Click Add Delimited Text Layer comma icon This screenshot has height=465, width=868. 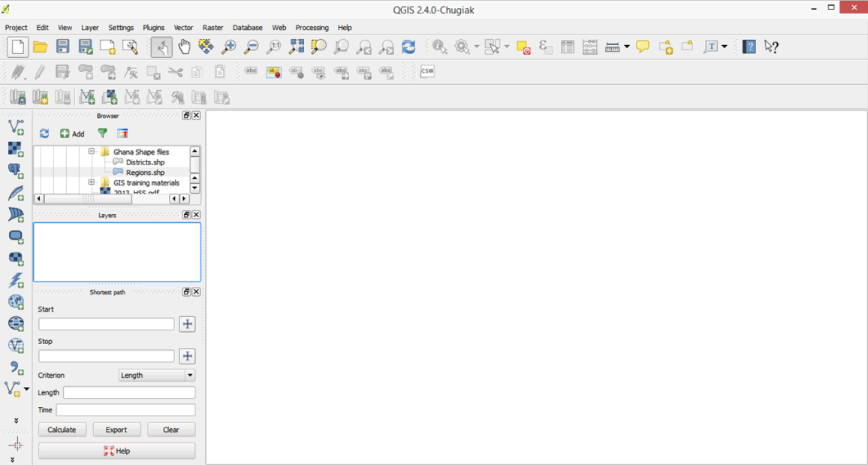coord(16,367)
